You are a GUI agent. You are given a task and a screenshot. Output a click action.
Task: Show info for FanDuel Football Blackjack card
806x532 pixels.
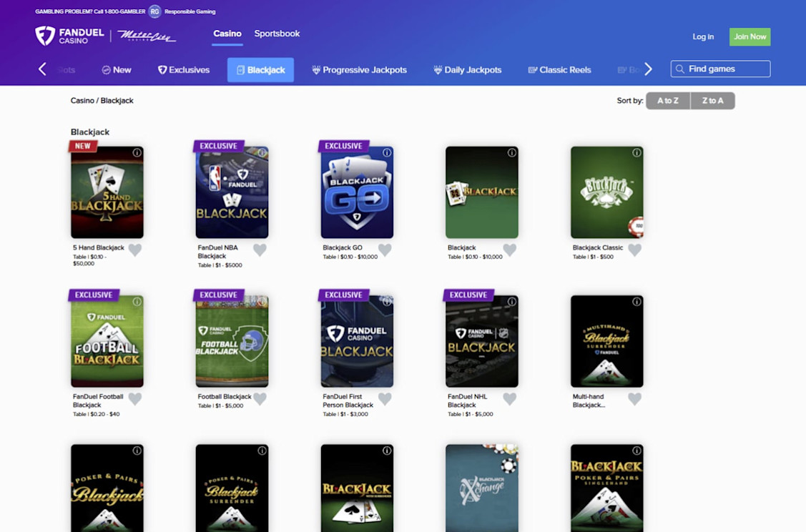click(x=137, y=302)
